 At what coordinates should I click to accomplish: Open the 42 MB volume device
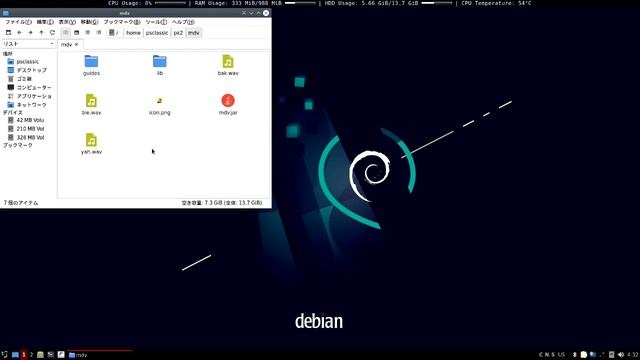pyautogui.click(x=27, y=120)
